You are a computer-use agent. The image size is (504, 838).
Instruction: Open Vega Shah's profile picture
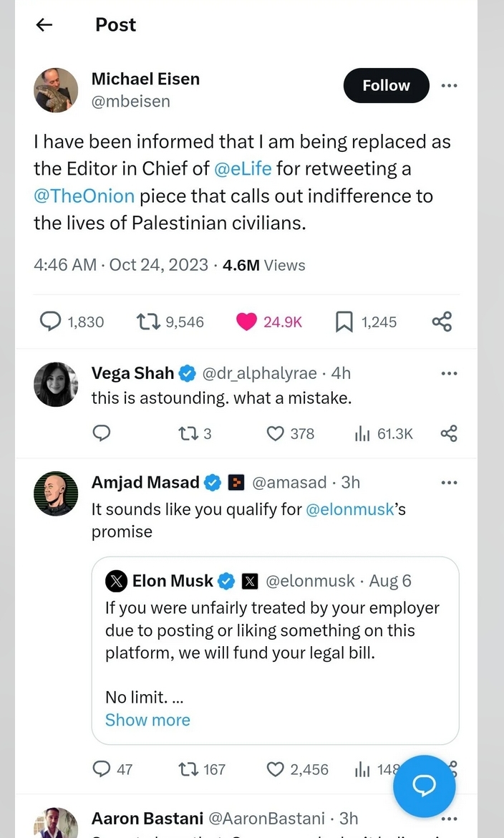pyautogui.click(x=56, y=384)
